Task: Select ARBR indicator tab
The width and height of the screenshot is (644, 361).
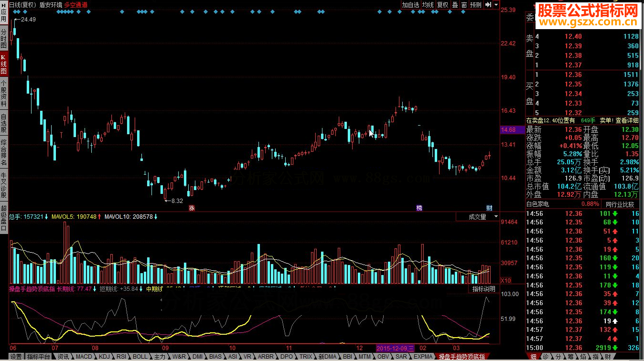Action: pos(266,357)
